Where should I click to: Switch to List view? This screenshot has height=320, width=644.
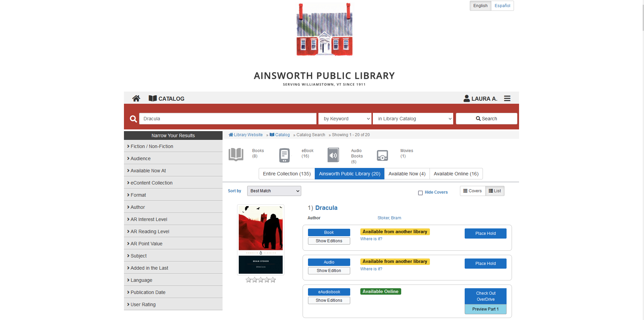coord(495,191)
